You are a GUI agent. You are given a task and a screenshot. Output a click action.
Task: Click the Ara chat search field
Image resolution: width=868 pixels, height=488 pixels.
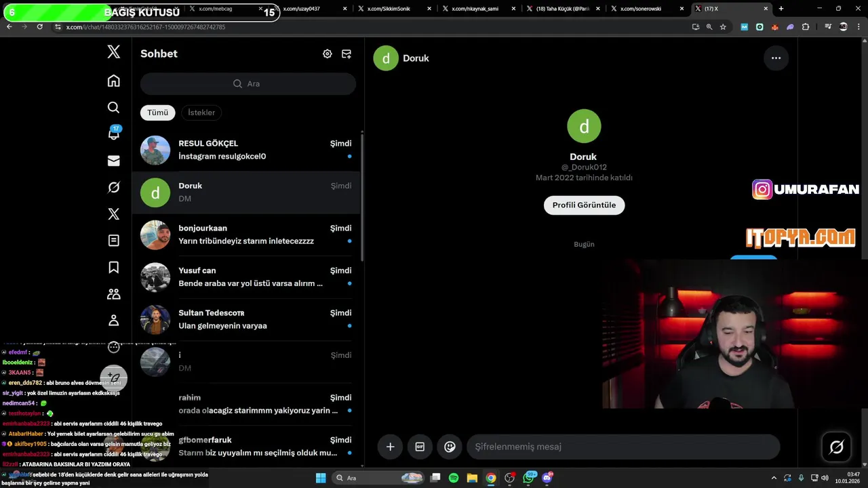click(248, 83)
